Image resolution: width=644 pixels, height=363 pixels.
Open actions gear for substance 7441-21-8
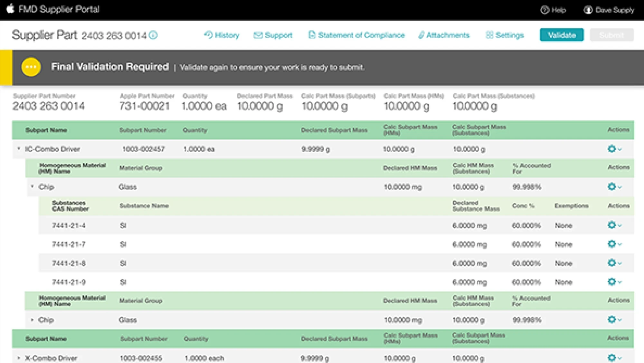(x=615, y=263)
